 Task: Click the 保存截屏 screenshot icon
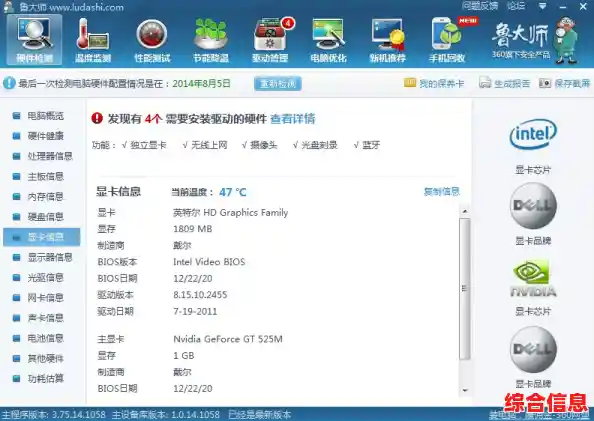[545, 83]
